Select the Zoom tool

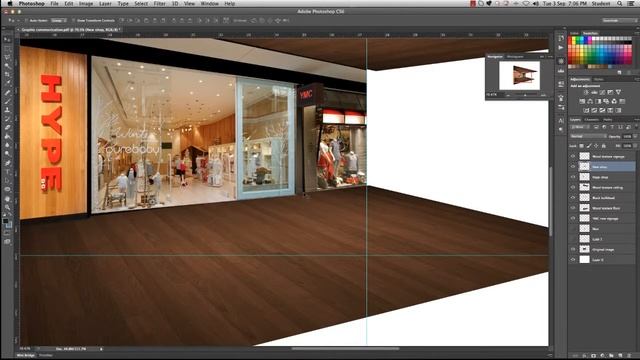[x=7, y=207]
